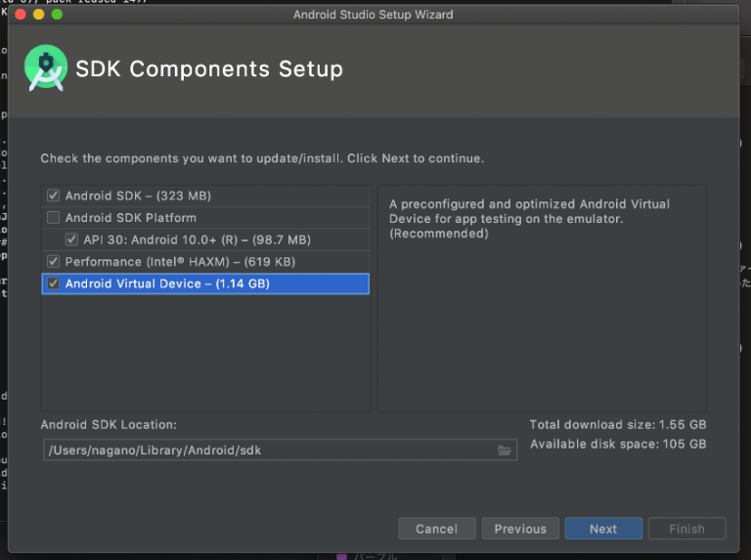Go back with the Previous button
This screenshot has height=560, width=751.
coord(520,529)
